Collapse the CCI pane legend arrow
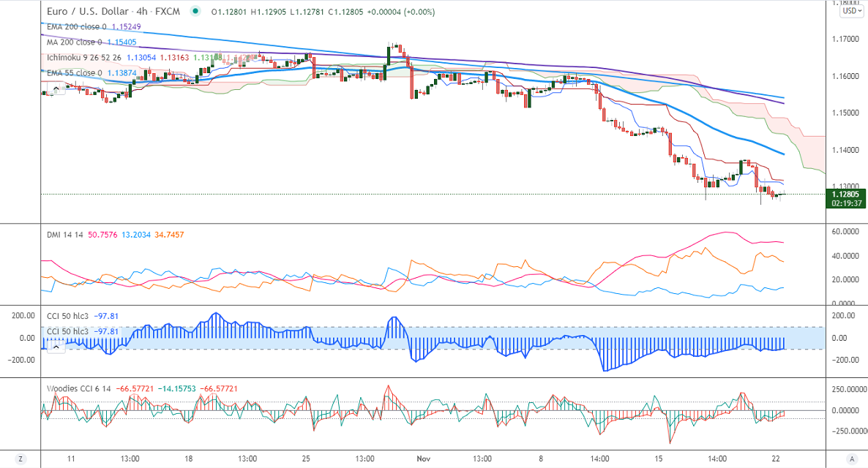Image resolution: width=868 pixels, height=468 pixels. pyautogui.click(x=56, y=347)
